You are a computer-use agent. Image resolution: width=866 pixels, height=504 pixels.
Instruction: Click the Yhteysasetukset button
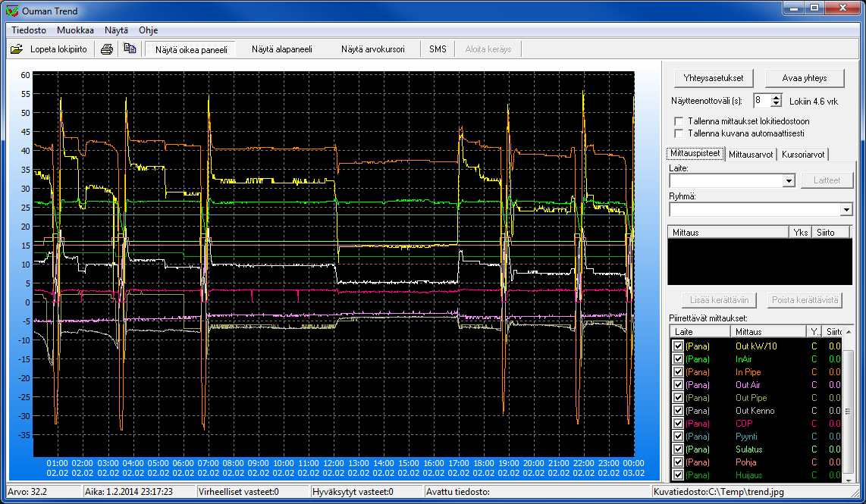[x=712, y=78]
